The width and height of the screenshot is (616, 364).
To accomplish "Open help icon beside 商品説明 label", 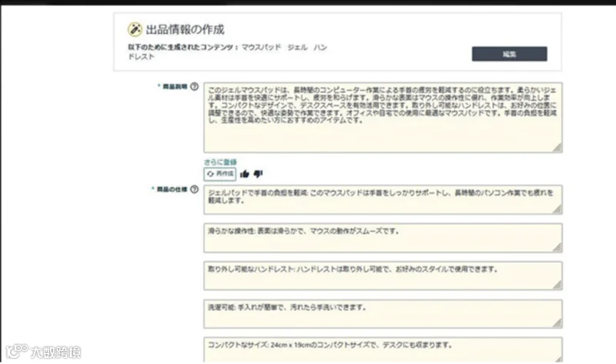I will pos(195,86).
